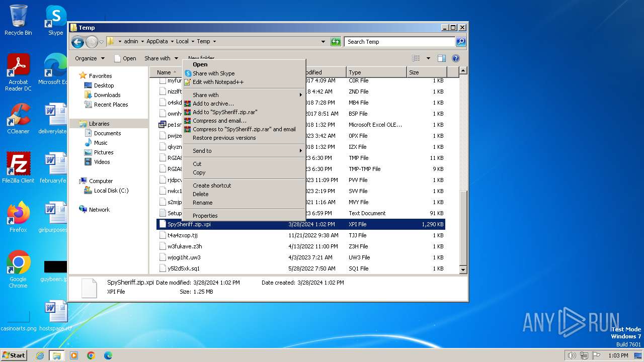Select Compress and email... entry
This screenshot has width=644, height=362.
click(x=244, y=121)
